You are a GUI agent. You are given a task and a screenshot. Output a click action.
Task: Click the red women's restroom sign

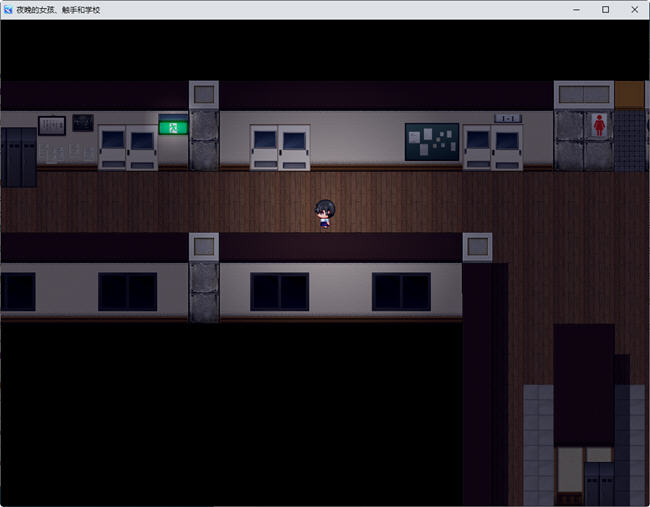coord(599,124)
